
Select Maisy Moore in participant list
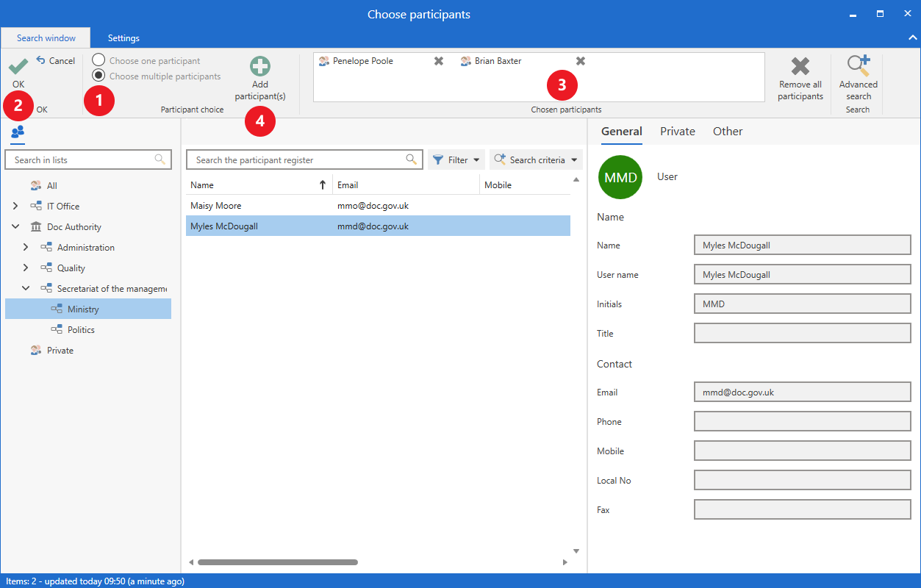pyautogui.click(x=216, y=206)
